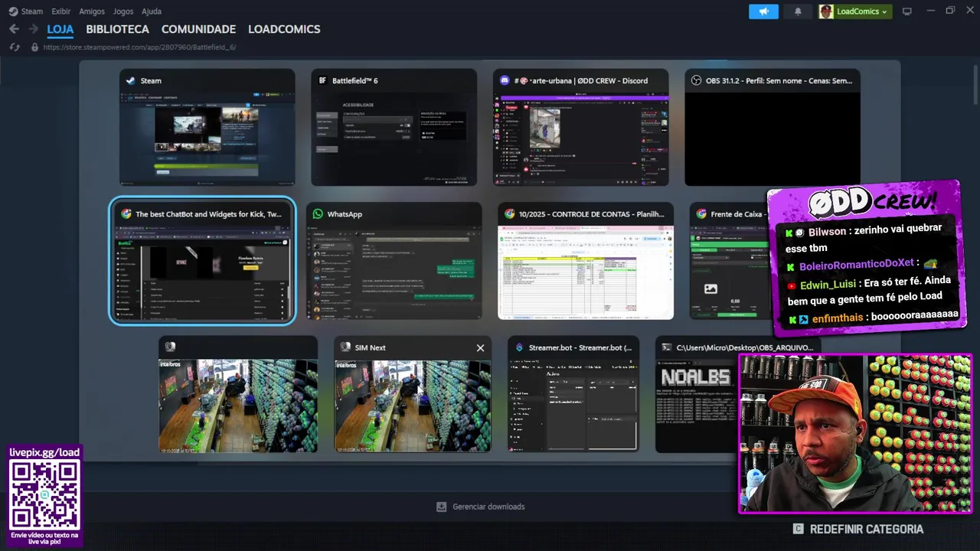Click the Chrome icon on ChatBot window
The height and width of the screenshot is (551, 980).
(126, 214)
